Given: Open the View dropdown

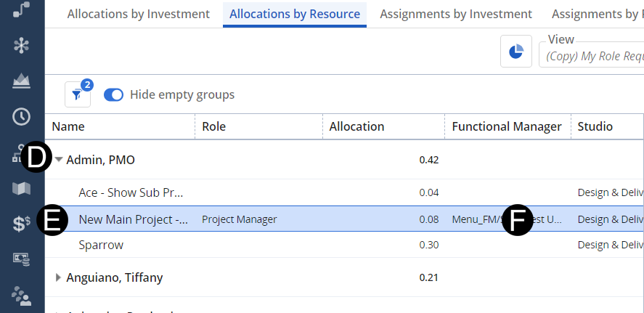Looking at the screenshot, I should [x=592, y=55].
